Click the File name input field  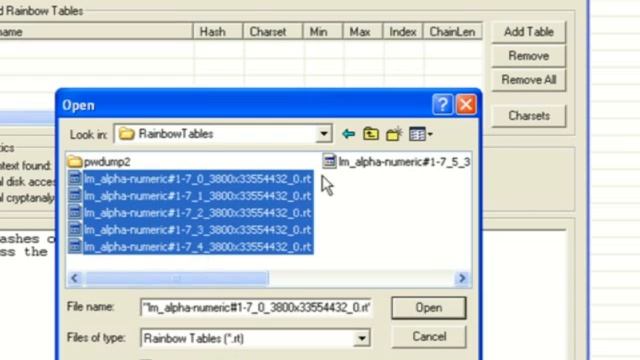[256, 307]
